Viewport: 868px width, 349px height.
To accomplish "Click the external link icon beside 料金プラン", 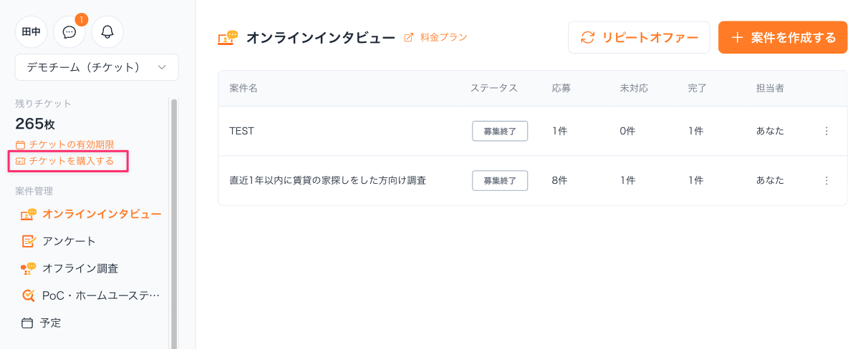I will [409, 37].
